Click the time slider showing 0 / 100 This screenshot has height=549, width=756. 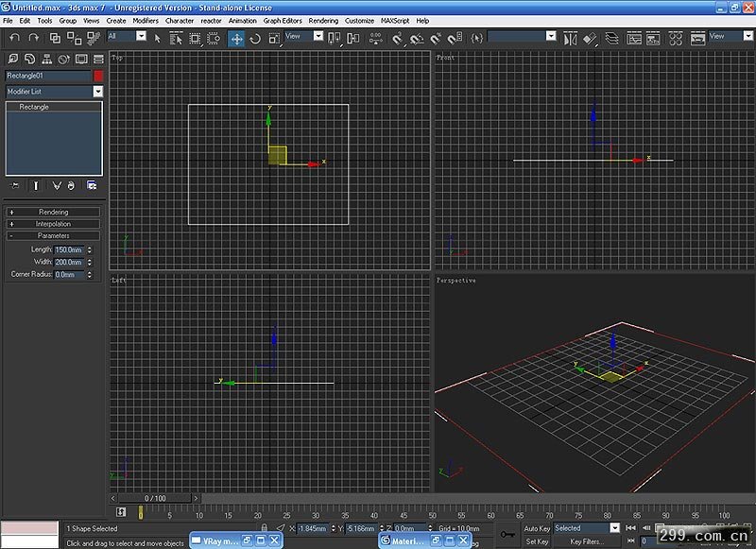(155, 498)
